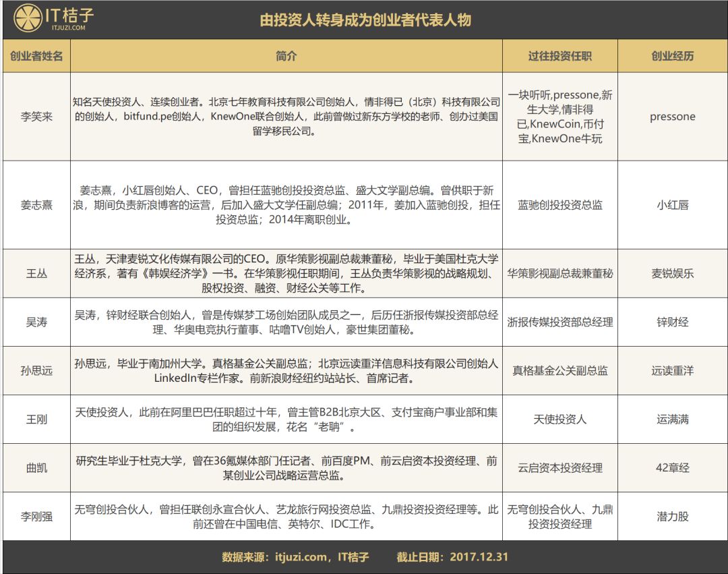Image resolution: width=728 pixels, height=574 pixels.
Task: Select the name cell 李笑来
Action: pyautogui.click(x=36, y=117)
